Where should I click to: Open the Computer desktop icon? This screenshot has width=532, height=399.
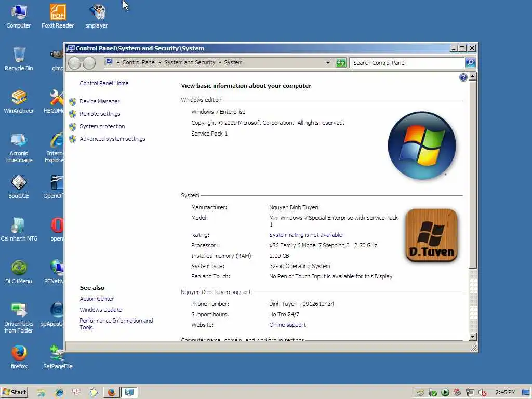tap(18, 16)
